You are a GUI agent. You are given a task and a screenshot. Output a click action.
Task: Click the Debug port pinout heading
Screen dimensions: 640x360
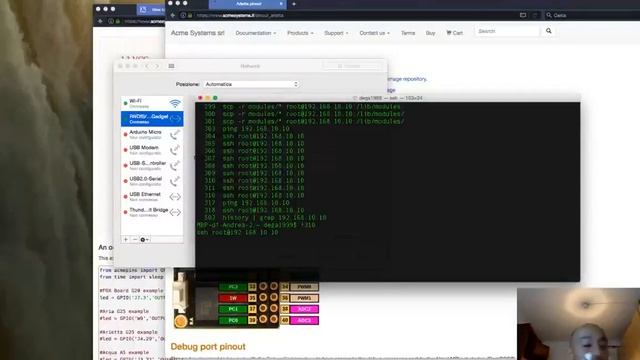208,347
